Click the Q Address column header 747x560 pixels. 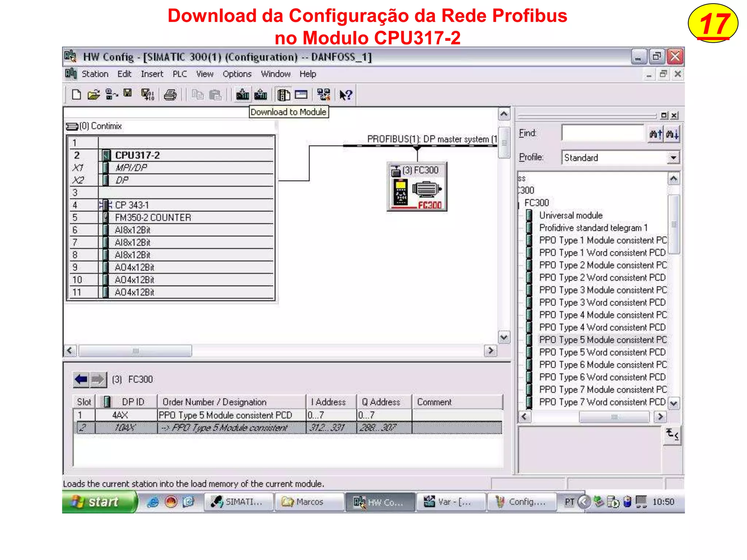tap(384, 402)
